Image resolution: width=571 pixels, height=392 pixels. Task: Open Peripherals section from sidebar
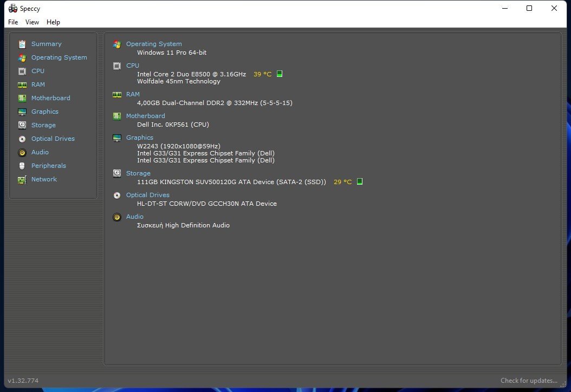[48, 166]
